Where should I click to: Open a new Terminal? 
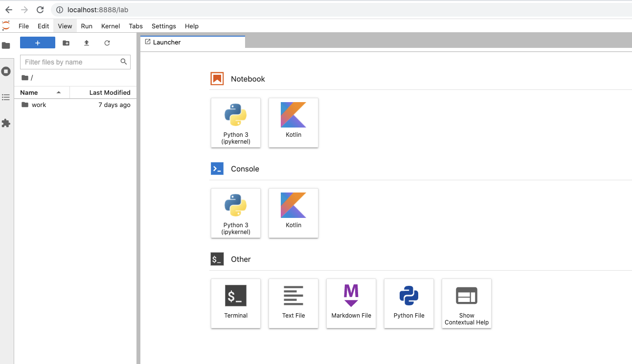236,303
